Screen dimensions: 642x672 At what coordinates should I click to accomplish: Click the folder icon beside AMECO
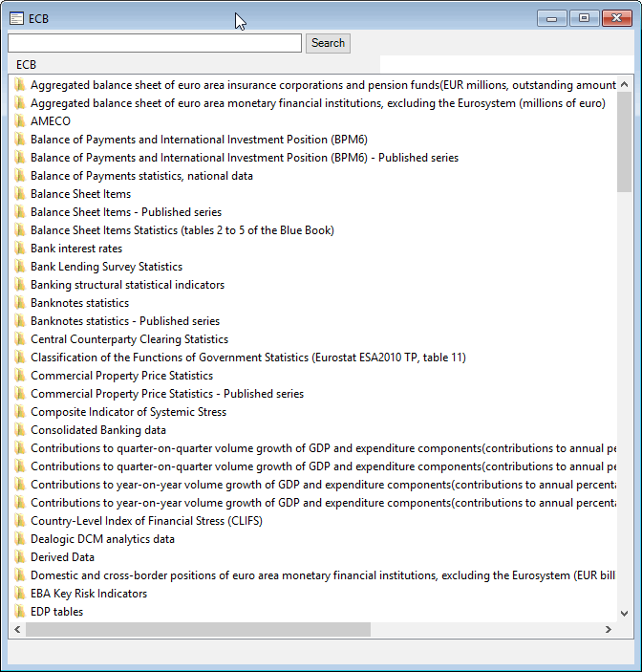click(x=20, y=121)
